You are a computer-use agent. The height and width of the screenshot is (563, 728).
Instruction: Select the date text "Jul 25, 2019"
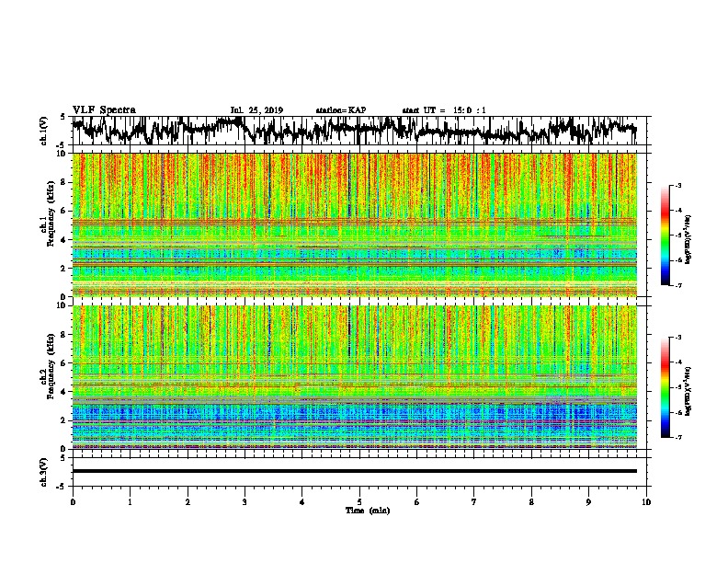tap(256, 110)
